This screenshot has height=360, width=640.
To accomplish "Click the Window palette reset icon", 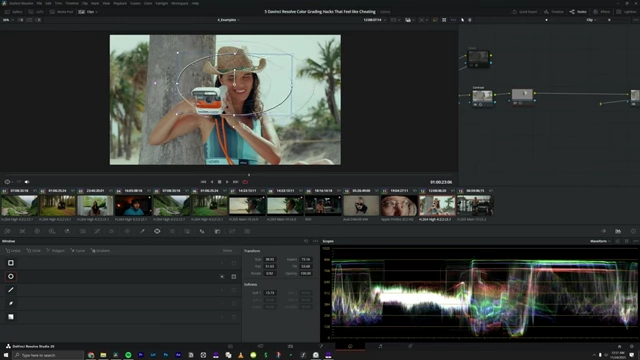I will [306, 241].
